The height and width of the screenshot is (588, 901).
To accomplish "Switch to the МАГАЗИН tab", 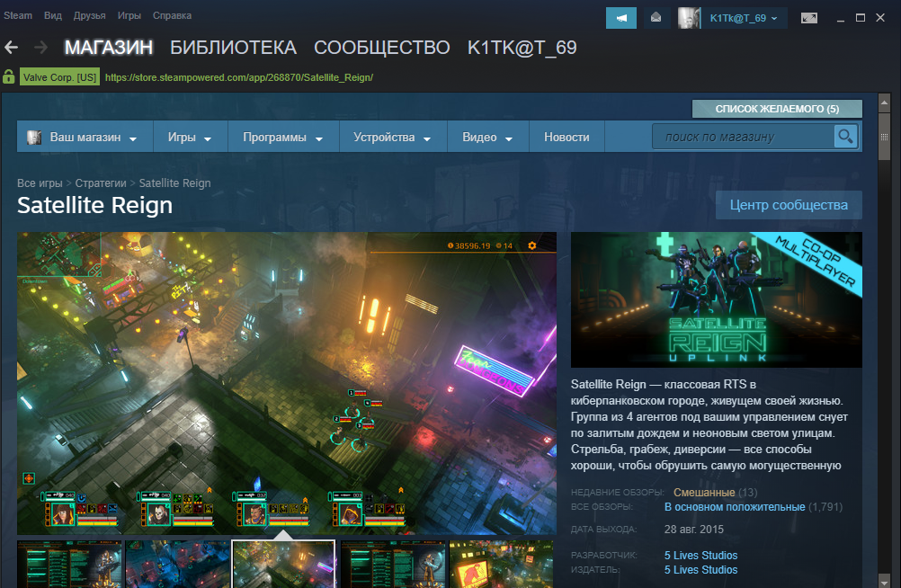I will coord(109,47).
